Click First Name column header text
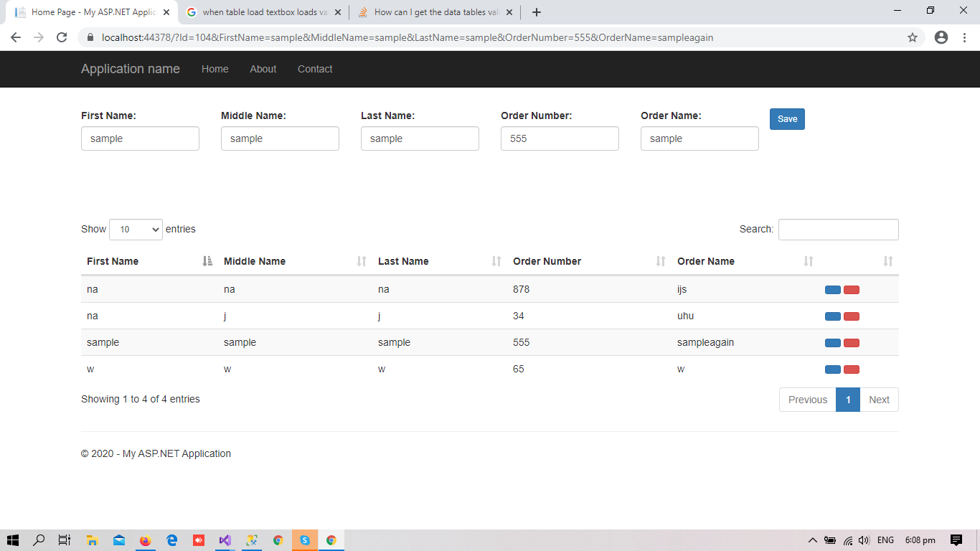980x551 pixels. 113,261
